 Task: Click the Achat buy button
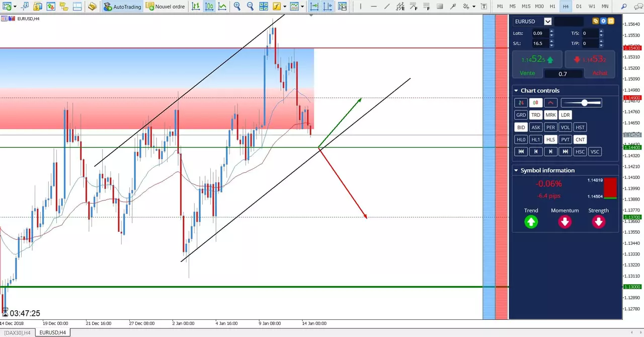click(600, 73)
